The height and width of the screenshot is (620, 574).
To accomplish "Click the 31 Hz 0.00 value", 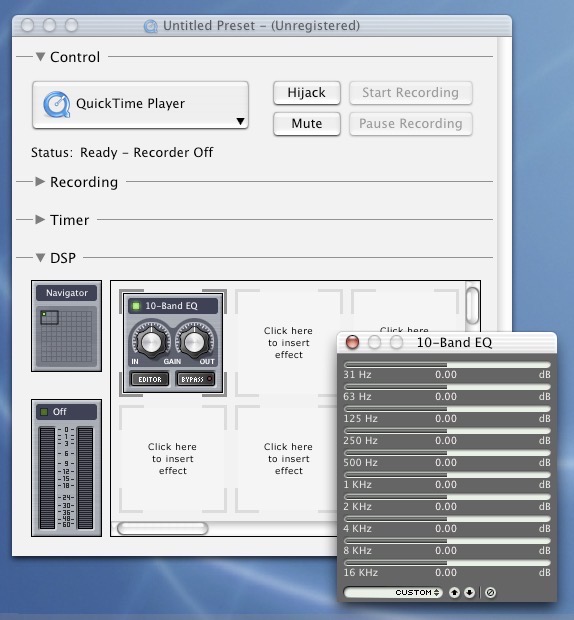I will (x=446, y=374).
